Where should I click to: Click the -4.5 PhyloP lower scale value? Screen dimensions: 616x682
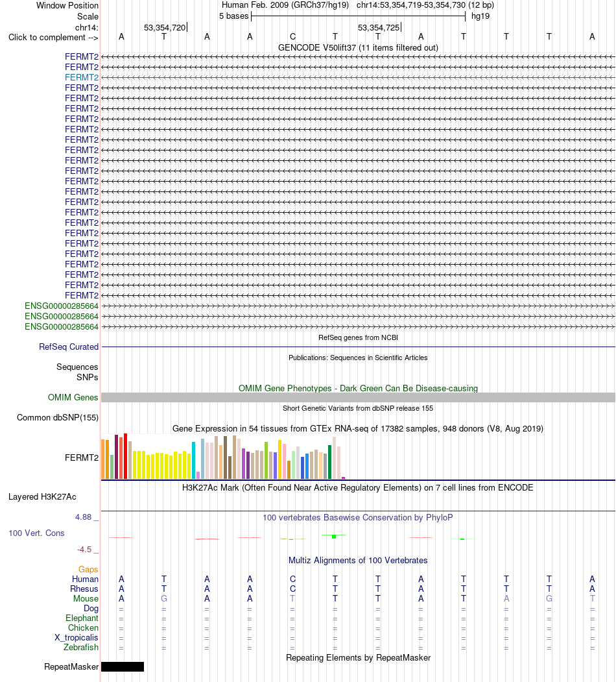[x=84, y=550]
